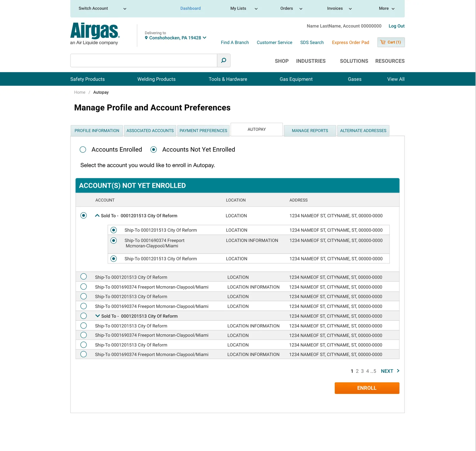Open the RESOURCES main menu
Viewport: 476px width, 451px height.
click(390, 61)
